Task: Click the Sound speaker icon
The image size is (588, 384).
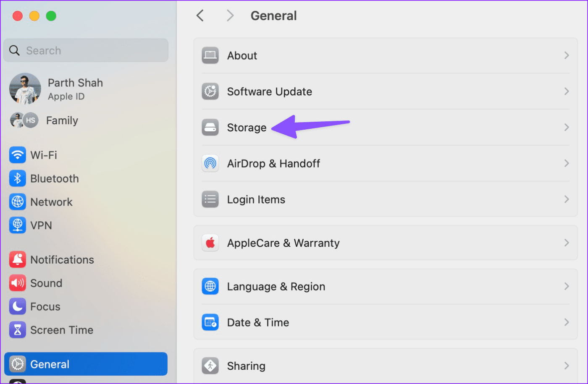Action: pos(17,283)
